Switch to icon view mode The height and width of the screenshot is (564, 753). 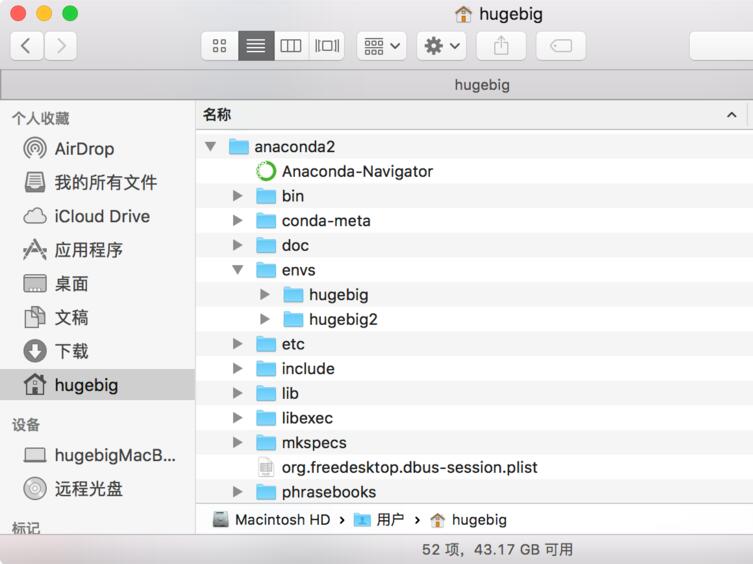tap(219, 46)
